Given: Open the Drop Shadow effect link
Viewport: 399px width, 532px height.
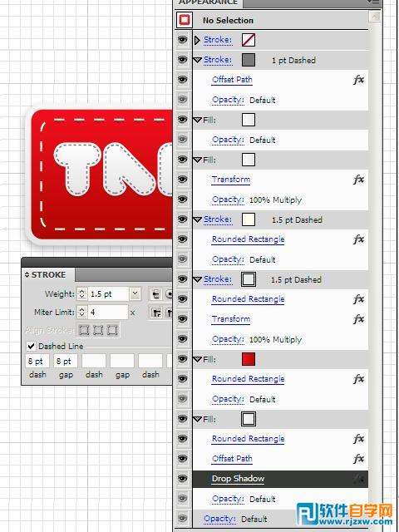Looking at the screenshot, I should click(238, 479).
